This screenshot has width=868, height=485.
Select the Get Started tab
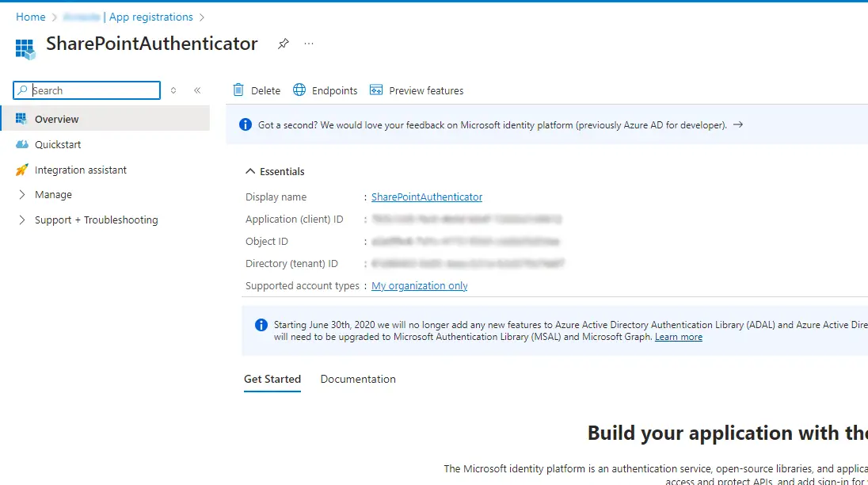pyautogui.click(x=272, y=379)
